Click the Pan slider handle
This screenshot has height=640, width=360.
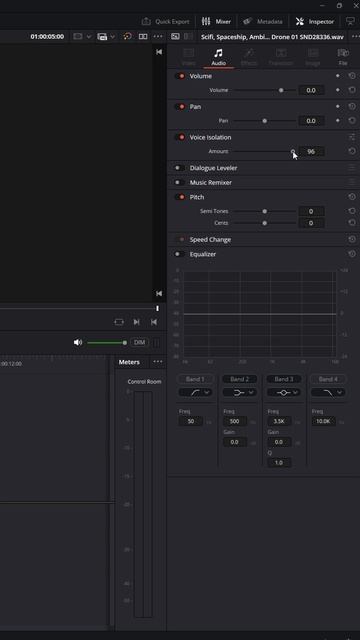click(264, 120)
